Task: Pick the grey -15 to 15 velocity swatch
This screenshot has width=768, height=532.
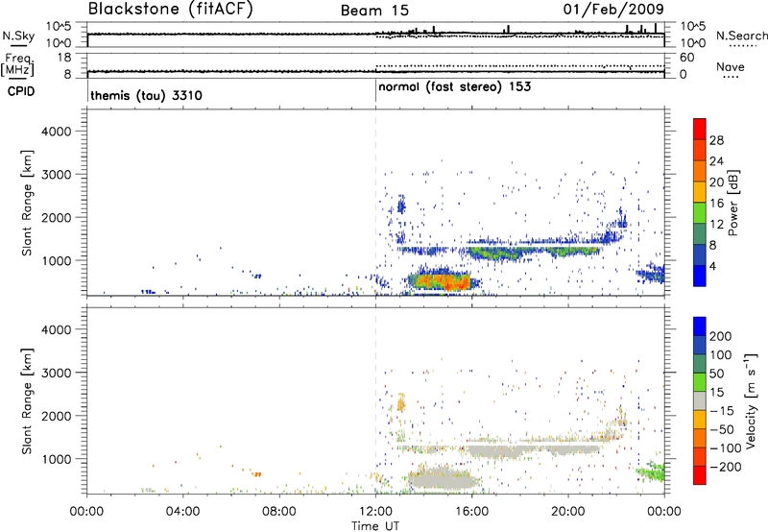Action: coord(700,400)
